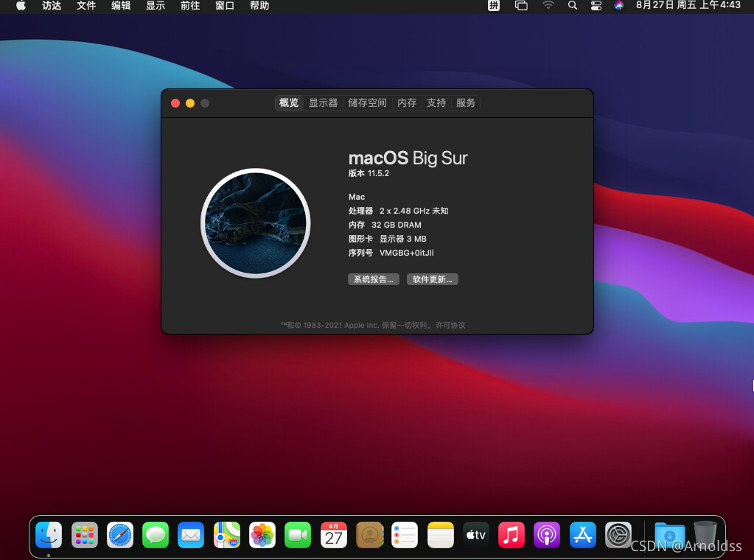The width and height of the screenshot is (754, 560).
Task: Open the 编辑 menu
Action: tap(121, 6)
